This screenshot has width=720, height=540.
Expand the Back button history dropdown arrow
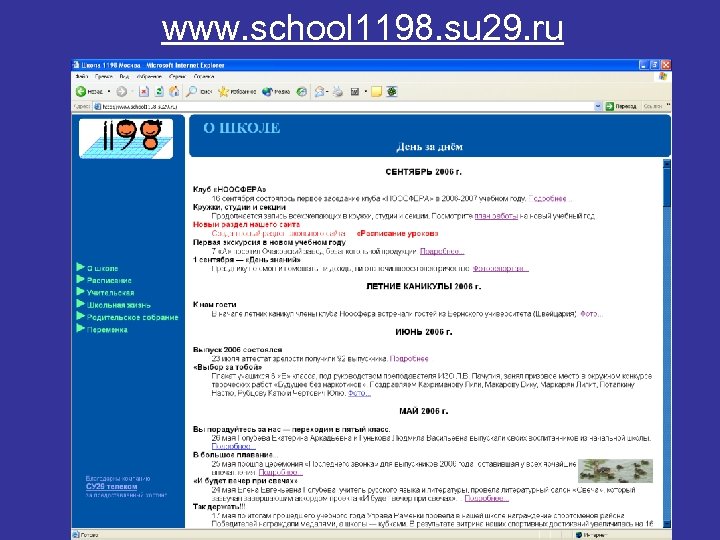[109, 92]
